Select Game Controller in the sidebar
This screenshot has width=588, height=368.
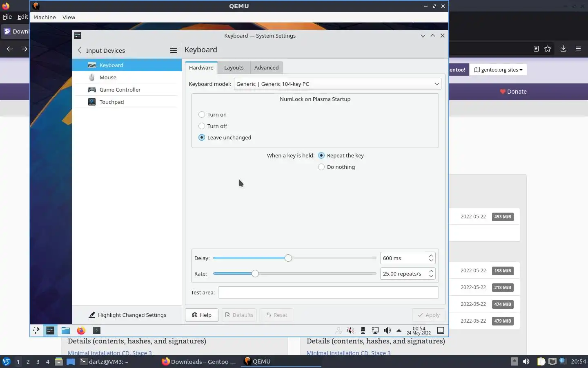tap(127, 90)
